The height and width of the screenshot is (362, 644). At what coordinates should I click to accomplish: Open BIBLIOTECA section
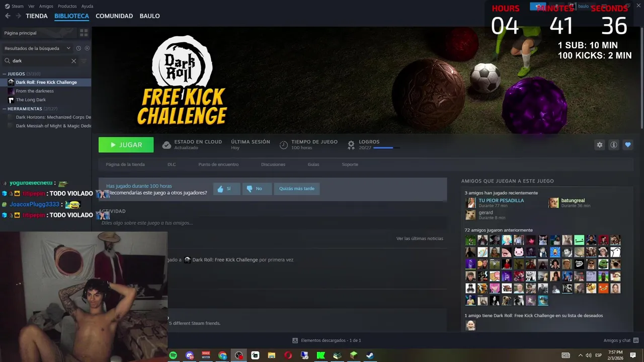pos(71,16)
